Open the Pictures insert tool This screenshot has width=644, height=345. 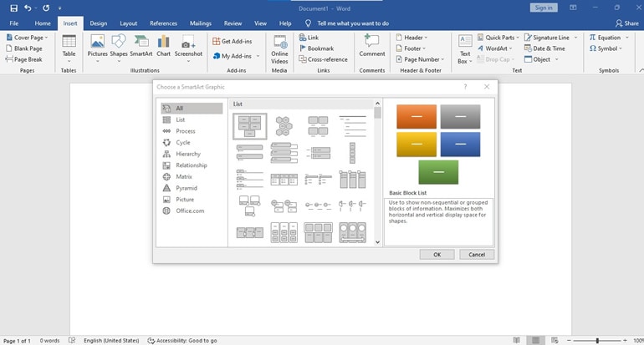tap(97, 48)
